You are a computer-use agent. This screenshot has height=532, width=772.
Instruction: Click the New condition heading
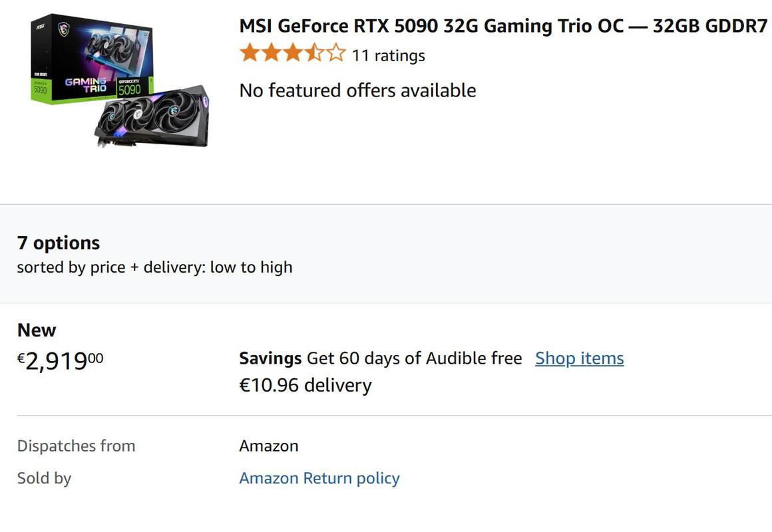[37, 330]
